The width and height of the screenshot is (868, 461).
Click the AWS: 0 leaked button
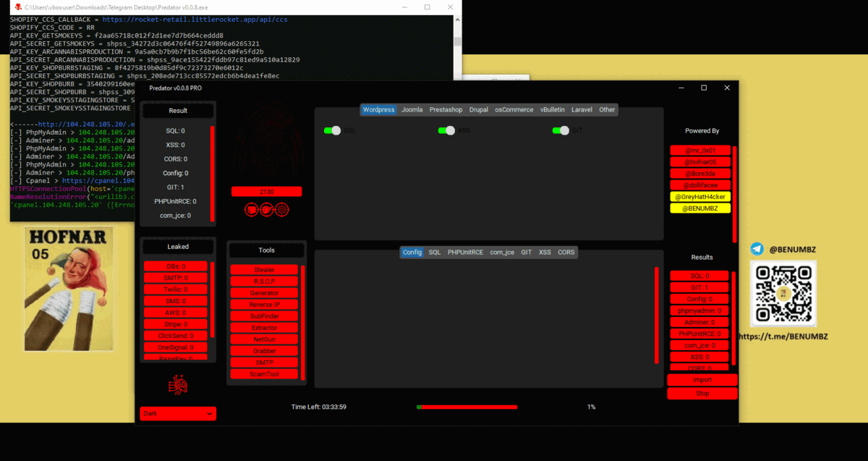(176, 313)
